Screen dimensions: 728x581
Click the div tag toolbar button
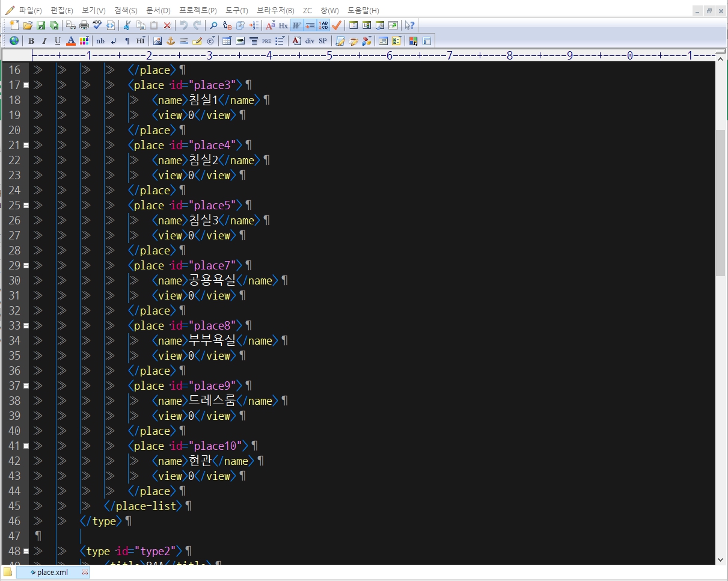click(310, 41)
